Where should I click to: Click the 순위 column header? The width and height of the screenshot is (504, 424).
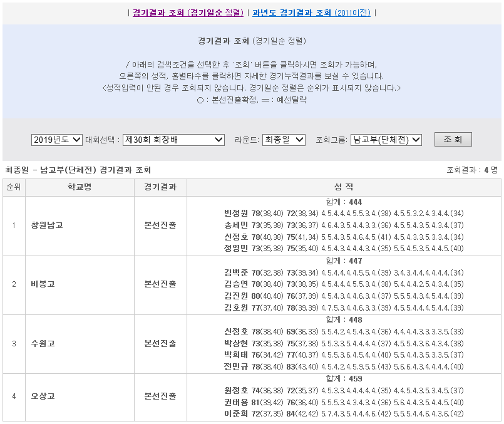click(14, 187)
